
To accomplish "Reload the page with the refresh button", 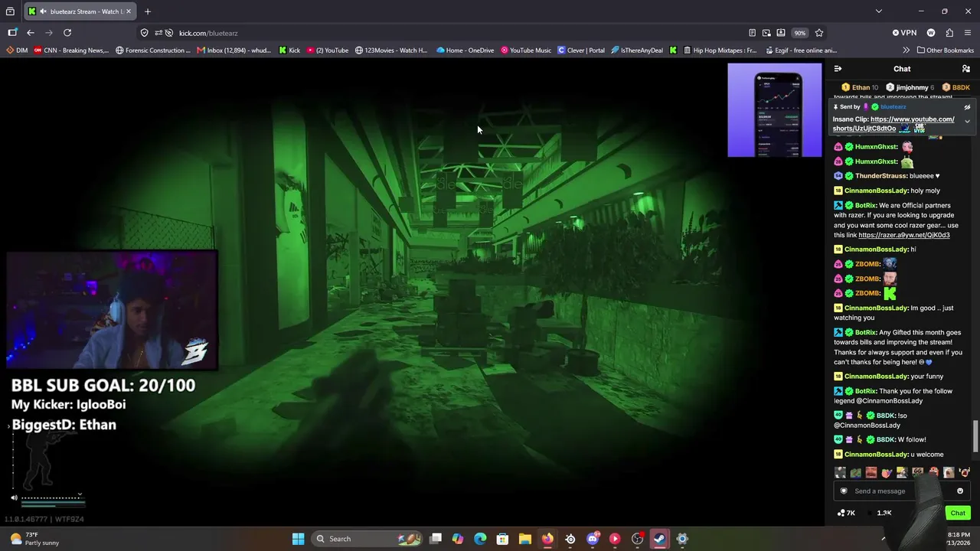I will pos(67,33).
